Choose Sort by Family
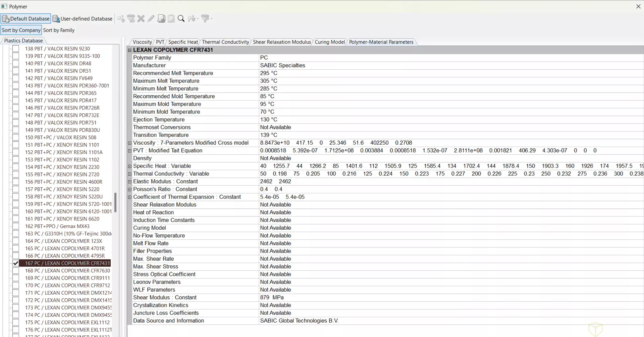The height and width of the screenshot is (337, 644). pyautogui.click(x=59, y=30)
